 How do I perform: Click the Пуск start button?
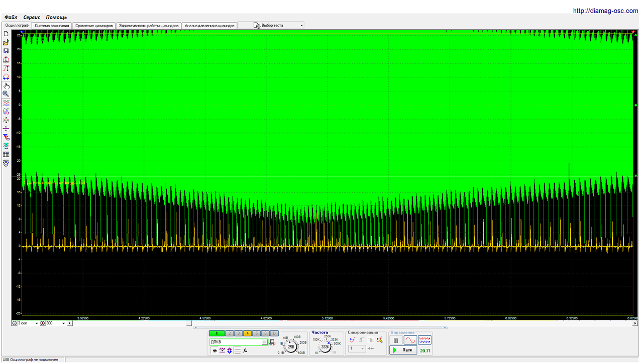coord(403,350)
